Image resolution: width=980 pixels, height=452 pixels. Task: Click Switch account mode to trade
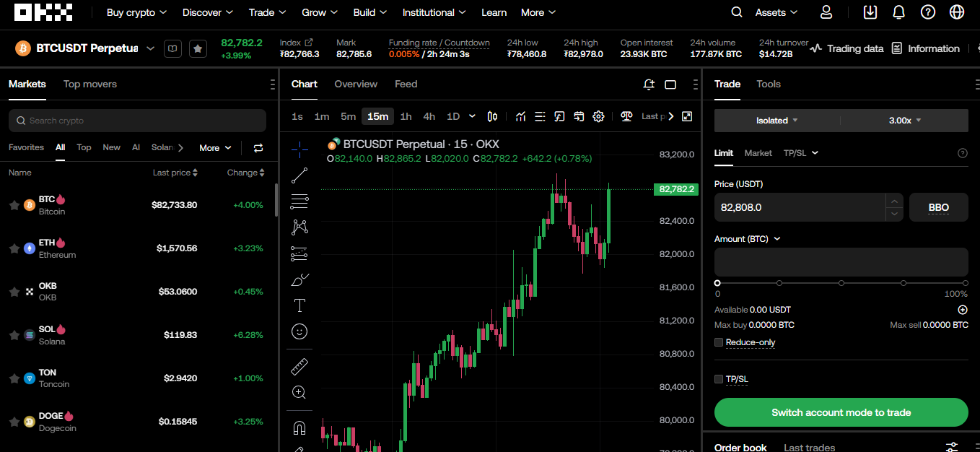(x=840, y=412)
